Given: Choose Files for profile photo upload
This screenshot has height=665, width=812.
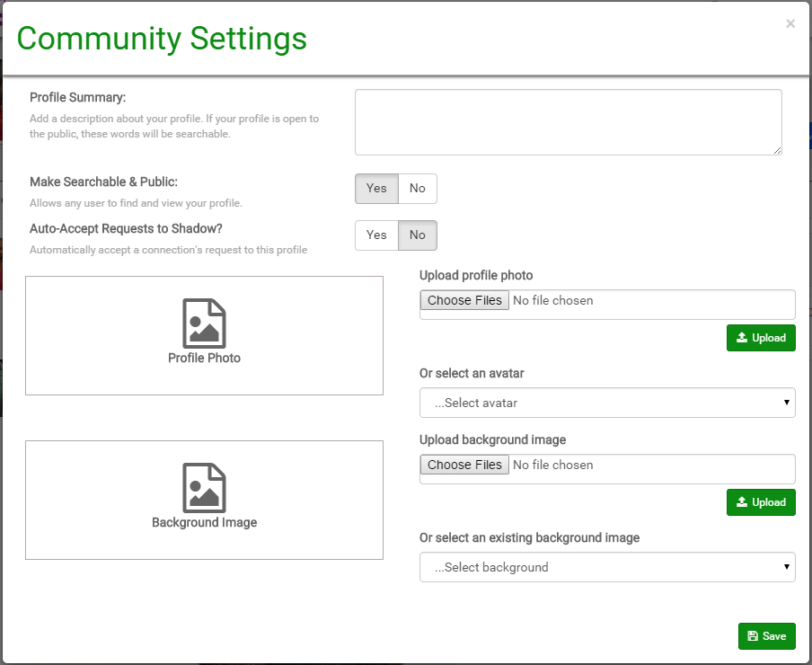Looking at the screenshot, I should tap(464, 301).
